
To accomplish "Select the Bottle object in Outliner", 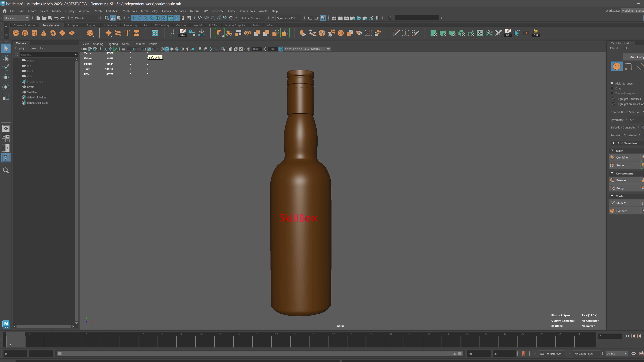I will (31, 87).
